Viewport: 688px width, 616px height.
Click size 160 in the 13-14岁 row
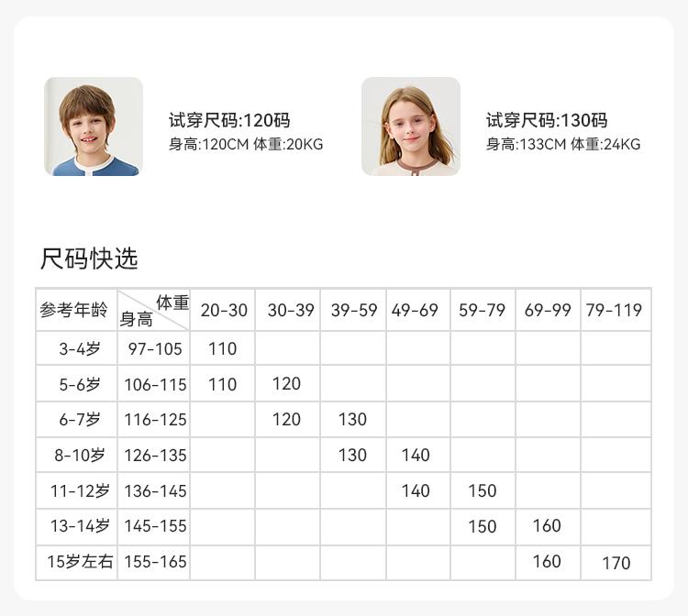pos(547,525)
